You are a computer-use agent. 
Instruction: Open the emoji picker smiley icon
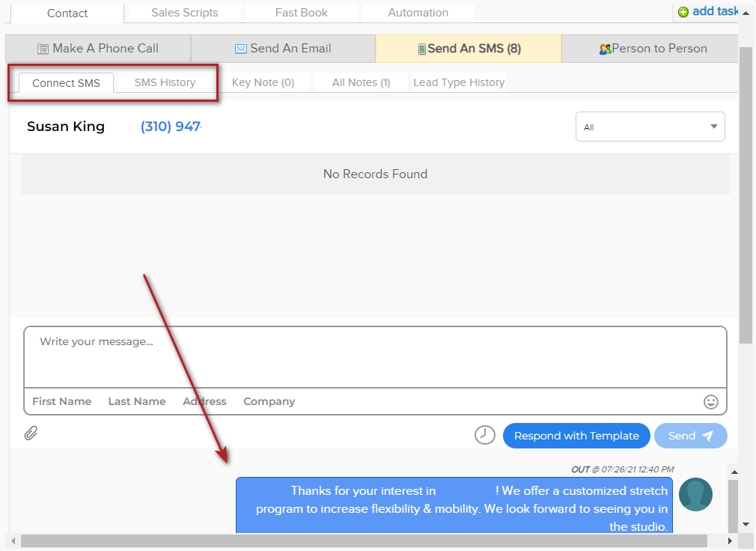[x=710, y=402]
